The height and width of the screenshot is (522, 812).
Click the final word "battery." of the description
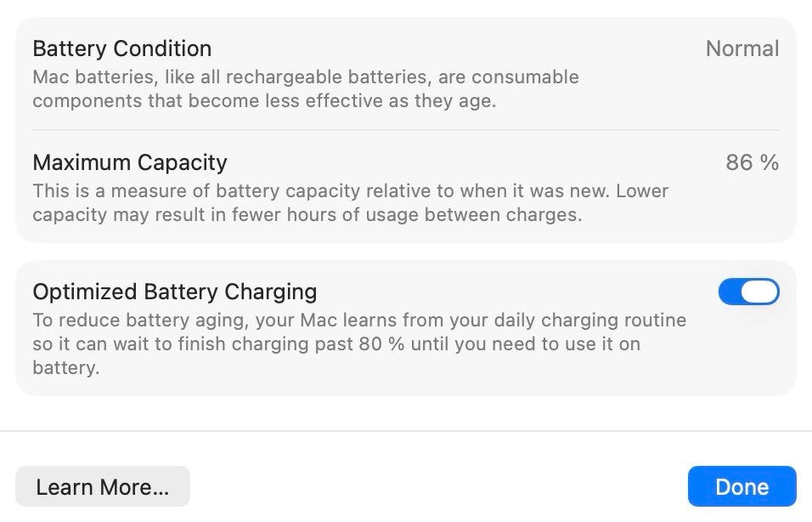coord(66,368)
